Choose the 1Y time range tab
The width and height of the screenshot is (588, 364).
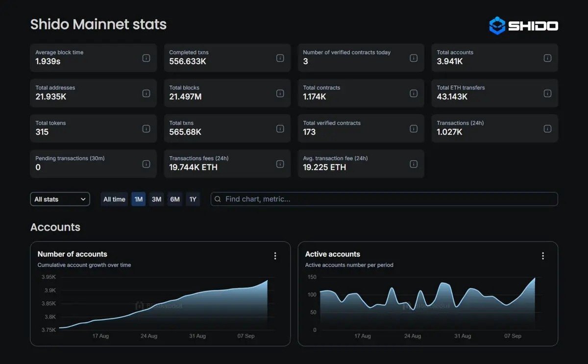point(193,199)
